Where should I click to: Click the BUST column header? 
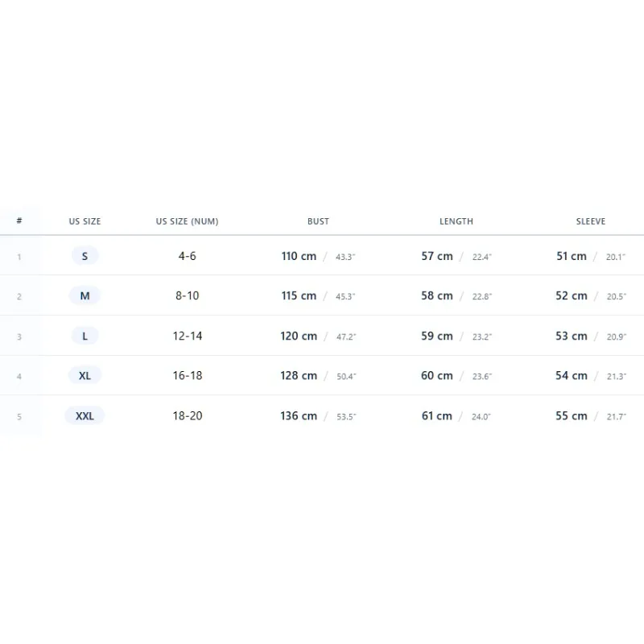tap(318, 221)
